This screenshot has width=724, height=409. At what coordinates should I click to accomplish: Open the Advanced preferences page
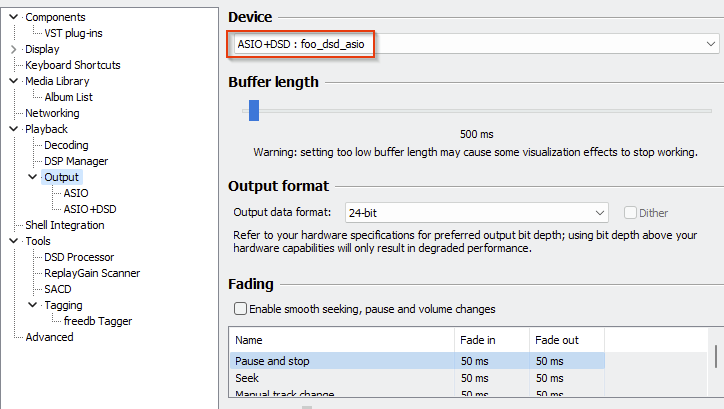[49, 337]
